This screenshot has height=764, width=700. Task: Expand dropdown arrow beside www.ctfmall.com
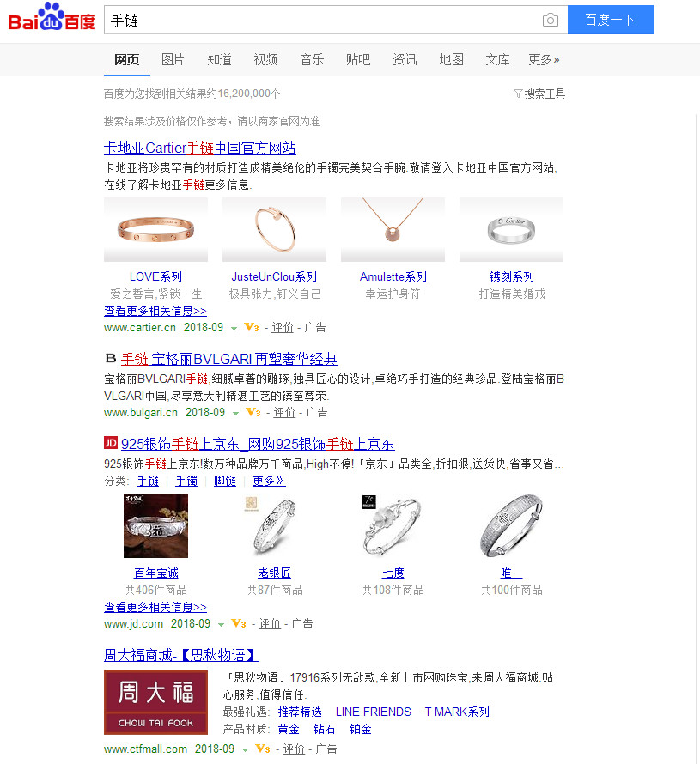point(245,750)
